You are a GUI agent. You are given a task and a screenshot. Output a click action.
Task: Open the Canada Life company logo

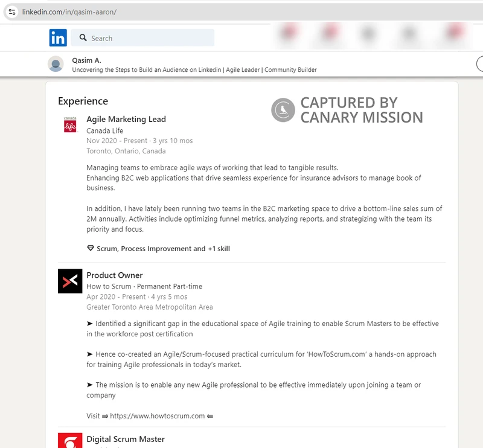pyautogui.click(x=70, y=124)
